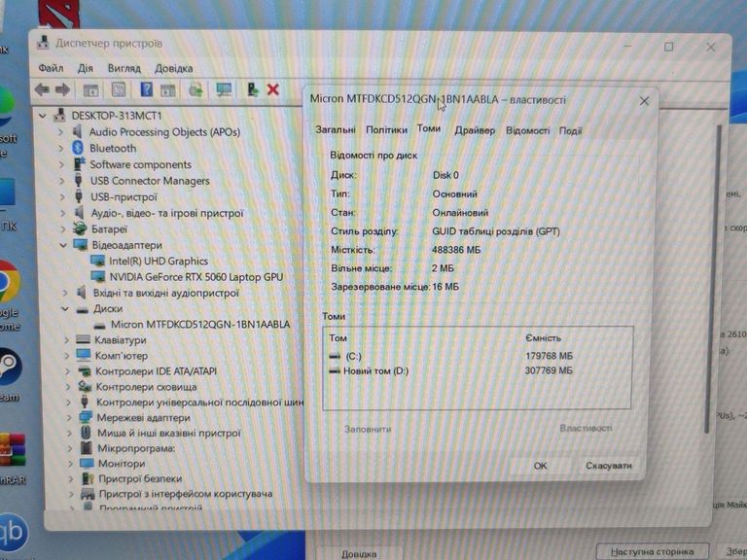Select the Intel(R) UHD Graphics entry

coord(159,261)
